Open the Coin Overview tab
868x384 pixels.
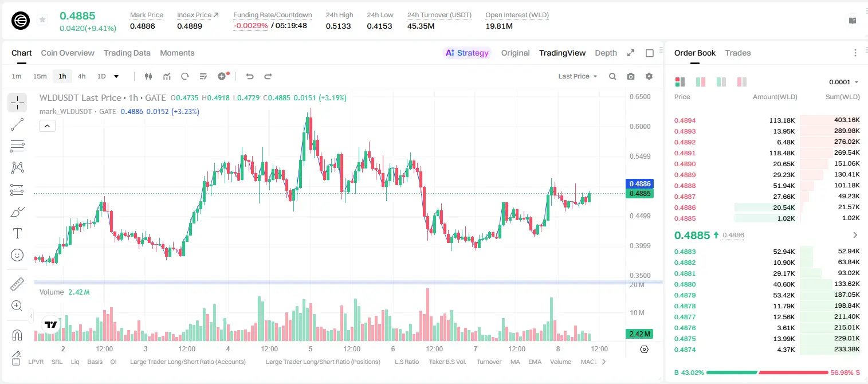[68, 53]
